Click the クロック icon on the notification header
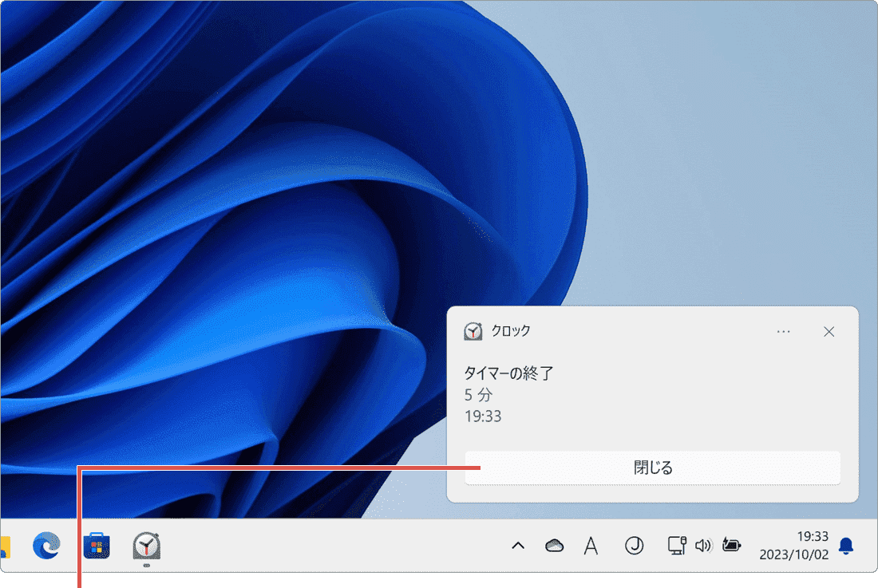 coord(473,331)
